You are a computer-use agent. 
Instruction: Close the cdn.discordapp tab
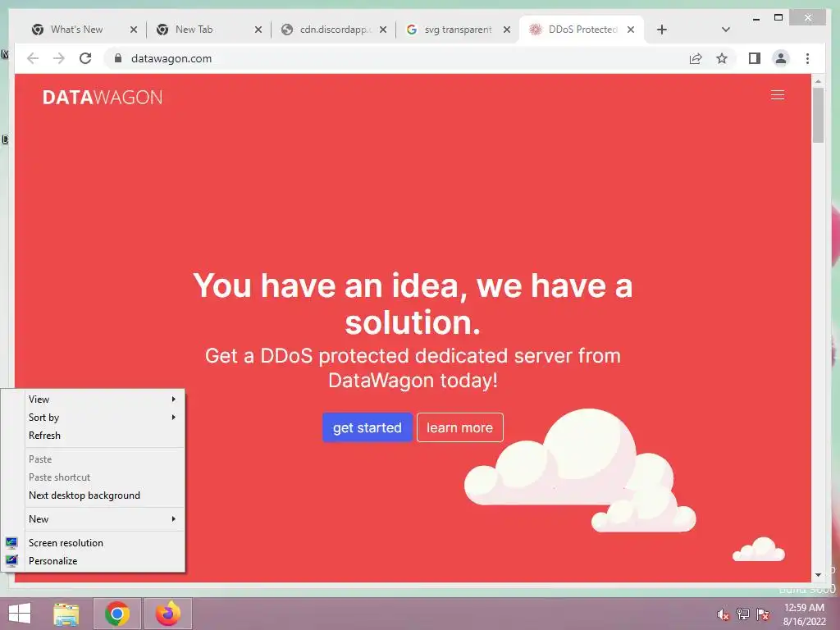pyautogui.click(x=383, y=30)
